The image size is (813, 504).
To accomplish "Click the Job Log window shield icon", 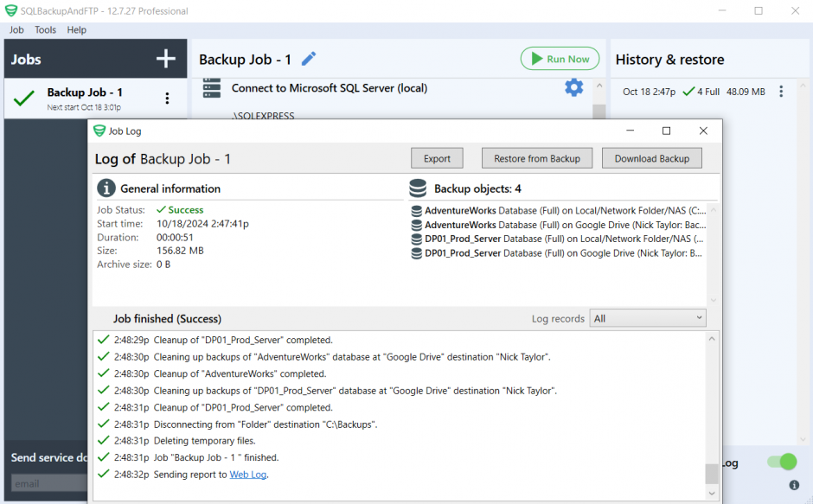I will (x=99, y=131).
